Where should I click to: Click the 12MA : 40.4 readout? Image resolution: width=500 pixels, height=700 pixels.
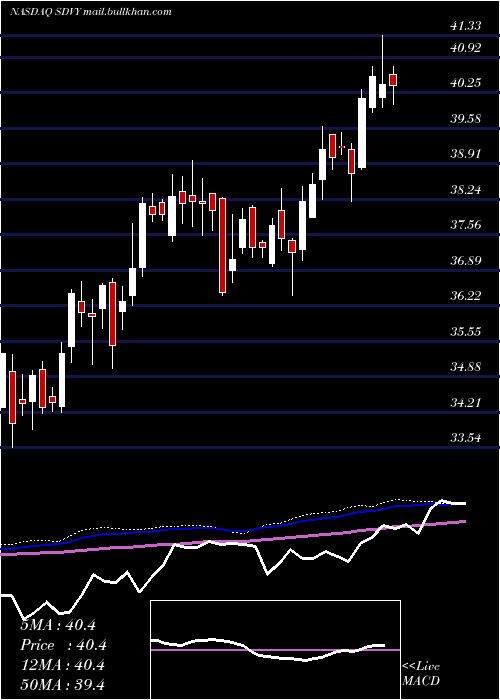[62, 665]
